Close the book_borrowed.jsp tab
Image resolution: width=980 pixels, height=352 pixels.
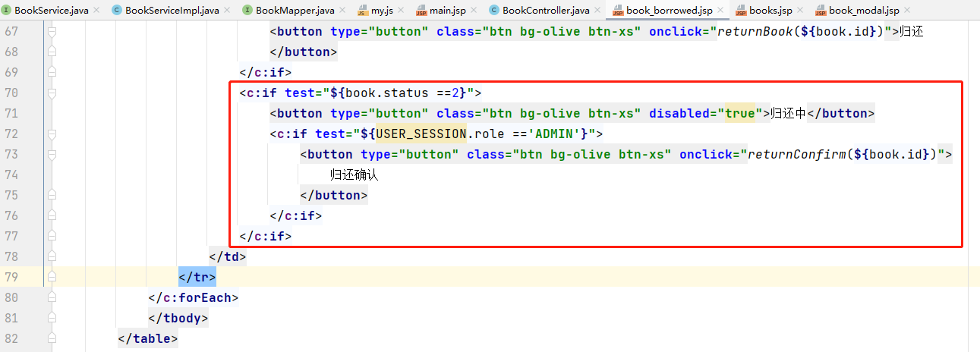(721, 11)
